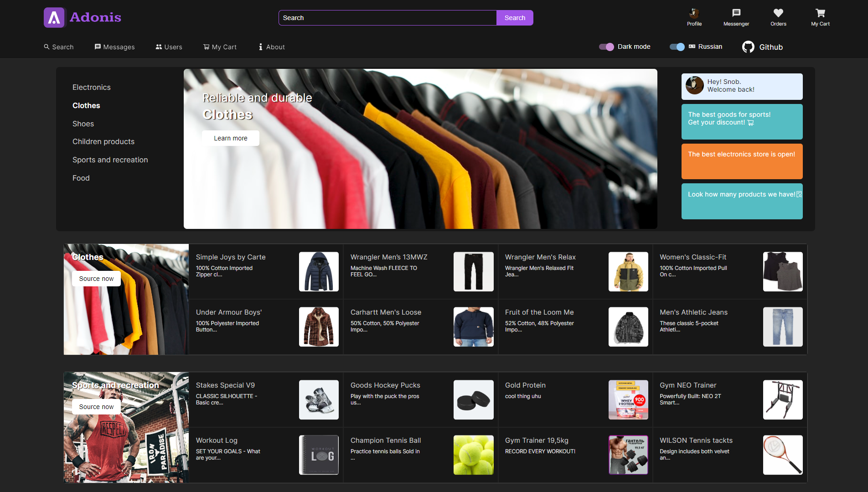Image resolution: width=868 pixels, height=492 pixels.
Task: Open the Github octocat icon
Action: (748, 47)
